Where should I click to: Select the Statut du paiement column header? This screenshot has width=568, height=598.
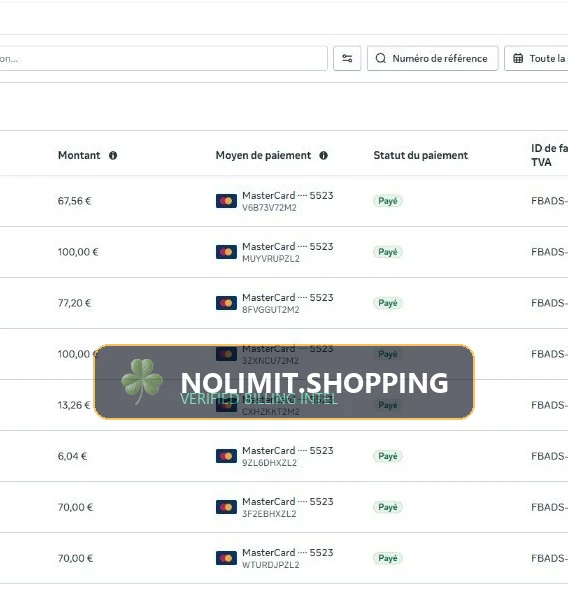click(420, 156)
